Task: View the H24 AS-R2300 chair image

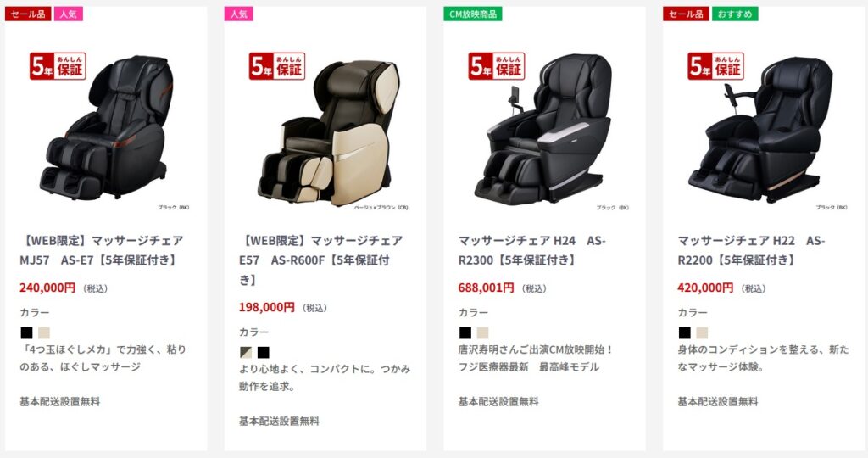Action: pos(545,128)
